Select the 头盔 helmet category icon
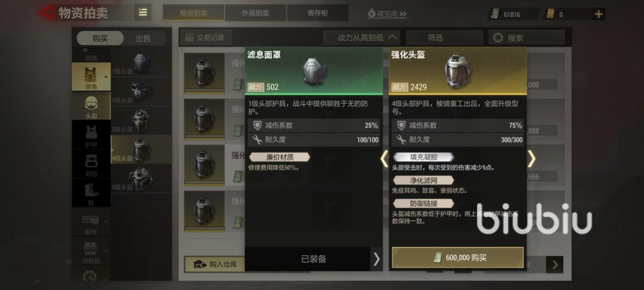This screenshot has width=644, height=290. pyautogui.click(x=91, y=106)
